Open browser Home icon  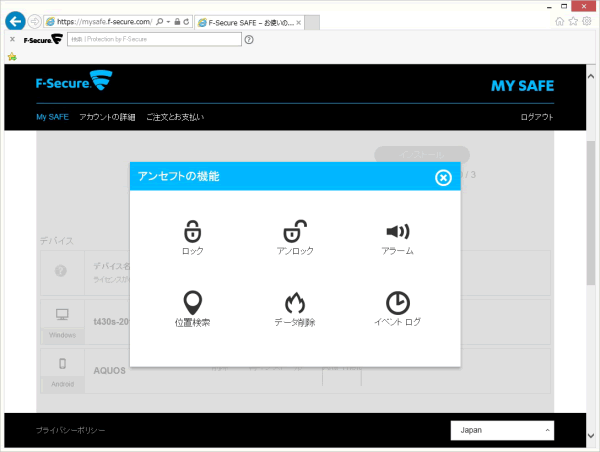pyautogui.click(x=559, y=21)
